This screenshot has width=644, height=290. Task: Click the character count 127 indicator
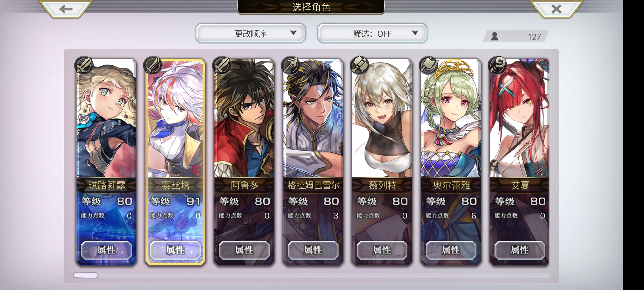point(516,37)
